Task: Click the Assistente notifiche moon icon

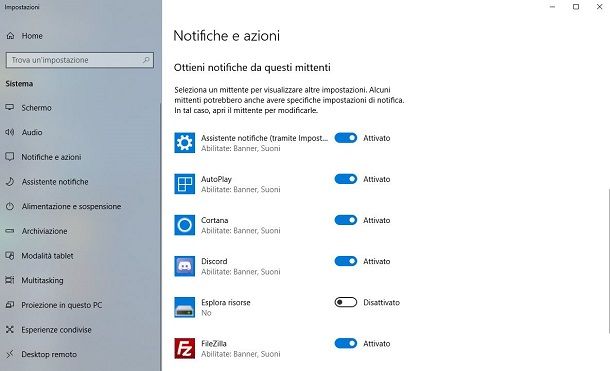Action: pyautogui.click(x=10, y=182)
